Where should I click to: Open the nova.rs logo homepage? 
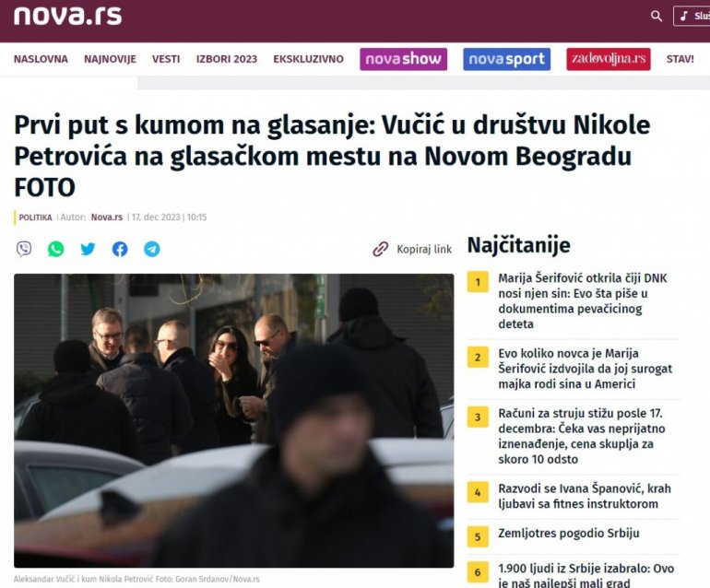tap(68, 17)
